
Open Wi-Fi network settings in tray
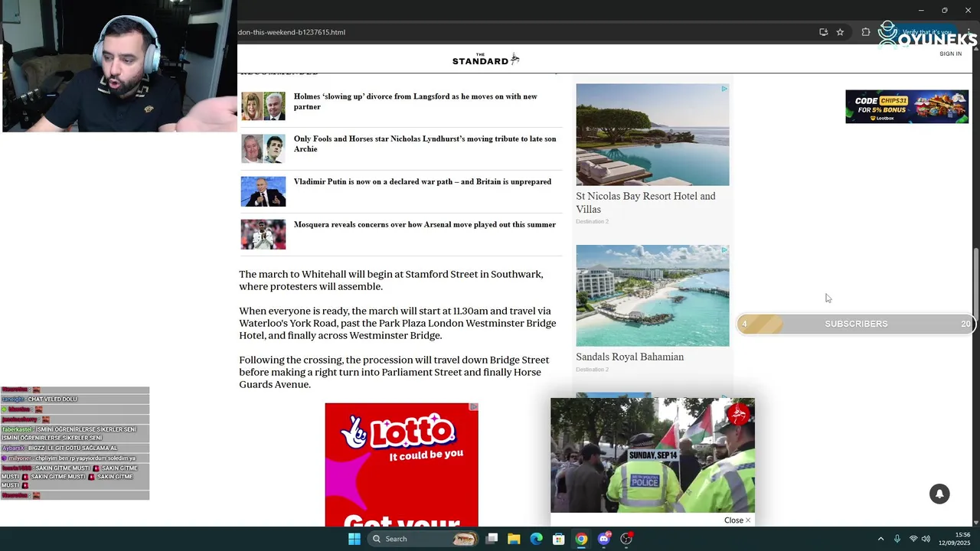(x=913, y=539)
